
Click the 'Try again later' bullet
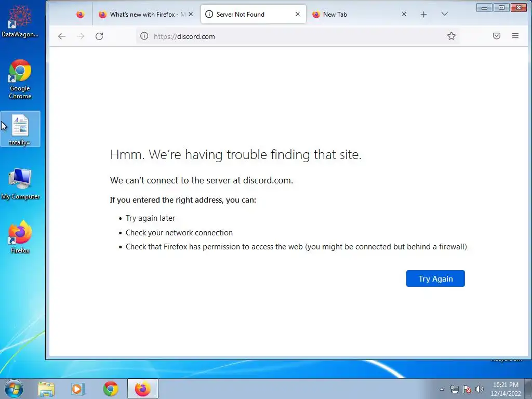point(150,218)
